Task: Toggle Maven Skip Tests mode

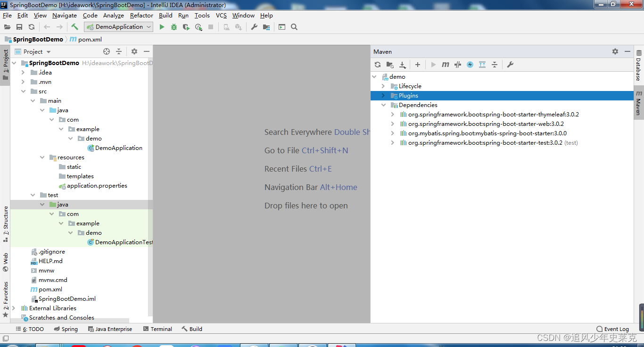Action: click(470, 65)
